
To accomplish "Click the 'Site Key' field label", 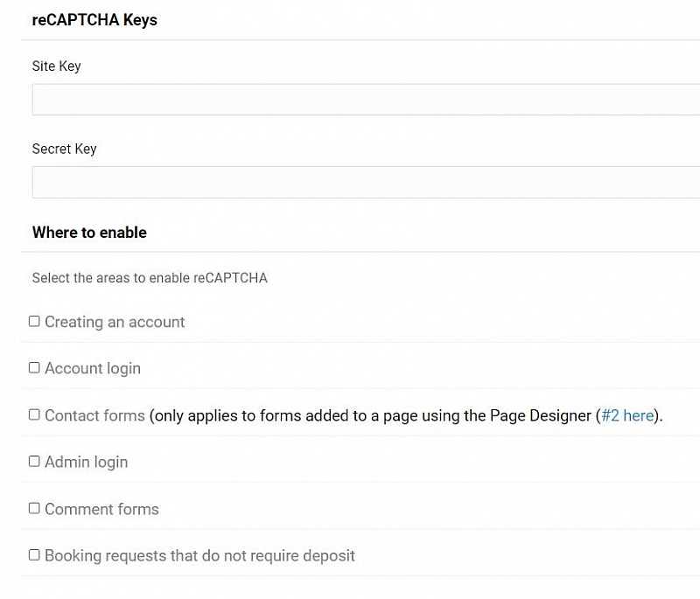I will pos(57,66).
